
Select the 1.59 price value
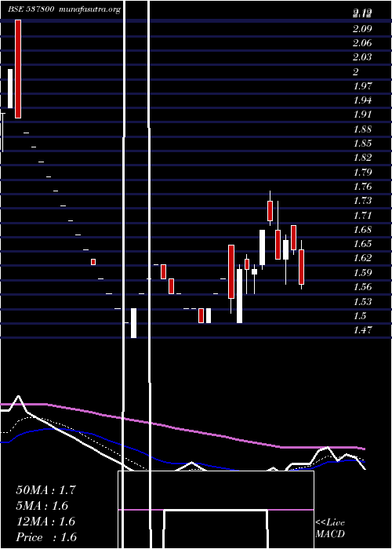[362, 272]
